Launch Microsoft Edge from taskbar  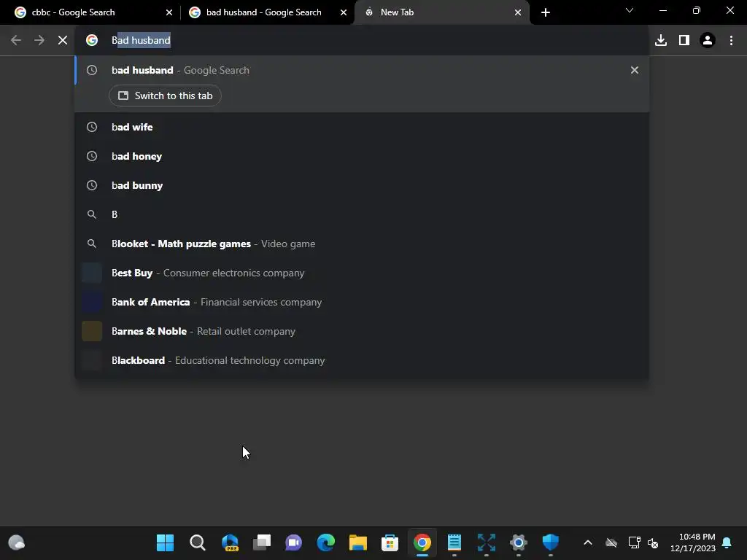click(x=326, y=542)
